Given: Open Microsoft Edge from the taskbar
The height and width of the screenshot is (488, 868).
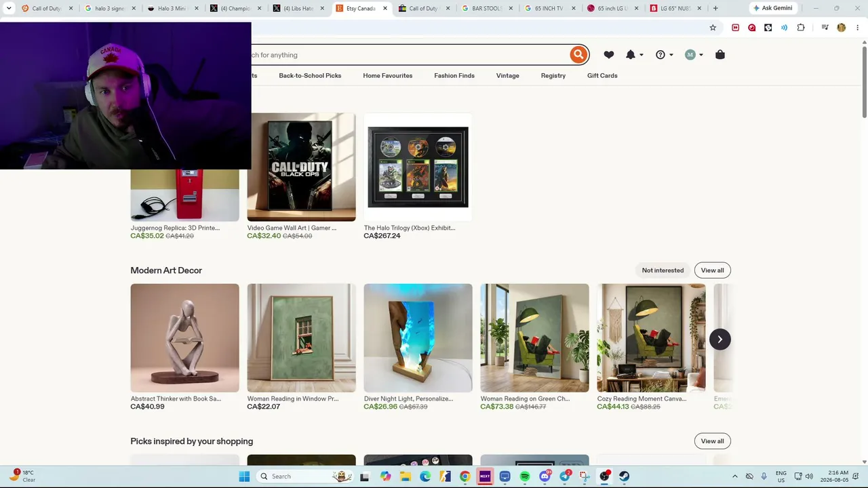Looking at the screenshot, I should tap(425, 476).
